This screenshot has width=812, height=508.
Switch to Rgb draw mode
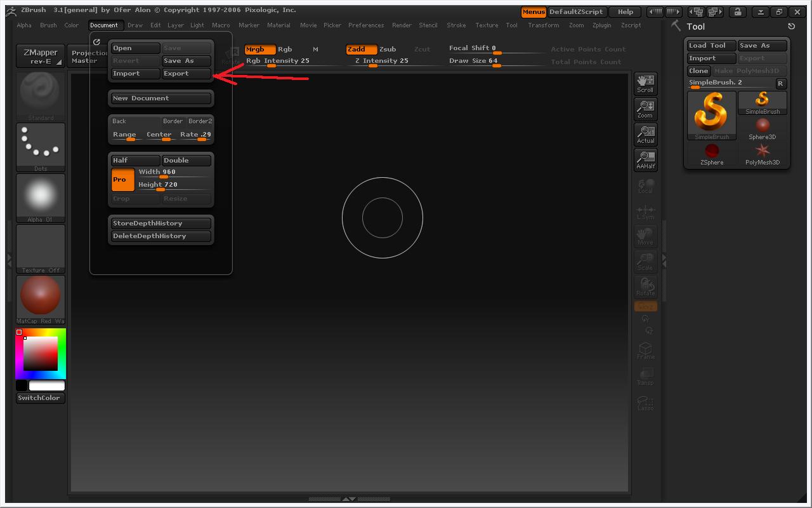(285, 49)
